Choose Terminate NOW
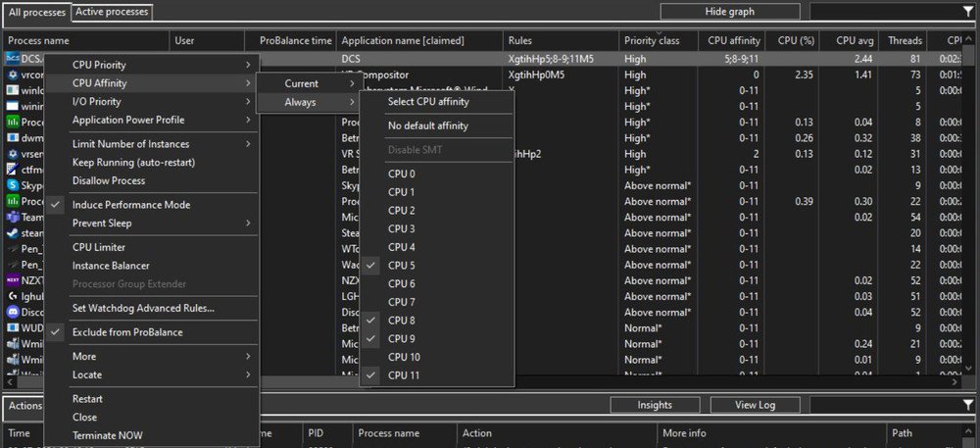The image size is (980, 448). (152, 435)
